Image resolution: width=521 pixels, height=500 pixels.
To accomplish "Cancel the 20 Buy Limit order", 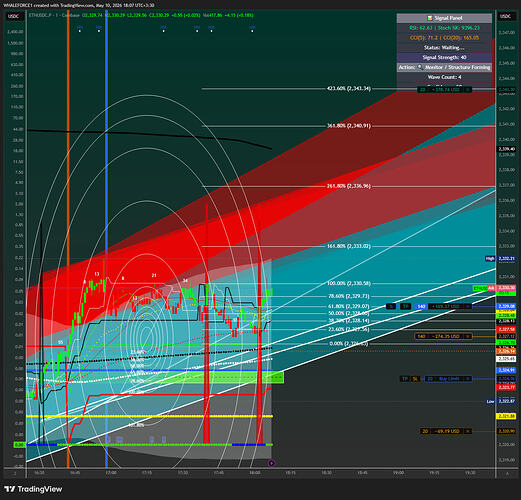I will pos(468,379).
